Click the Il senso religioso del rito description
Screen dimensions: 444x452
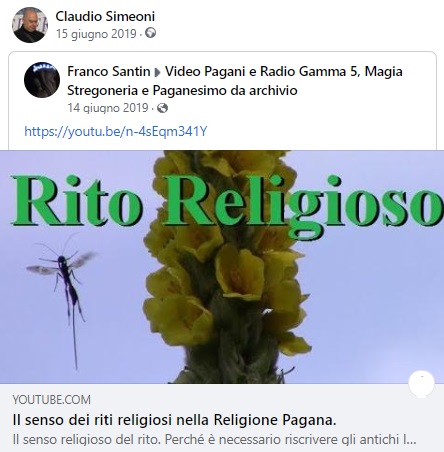(x=214, y=439)
